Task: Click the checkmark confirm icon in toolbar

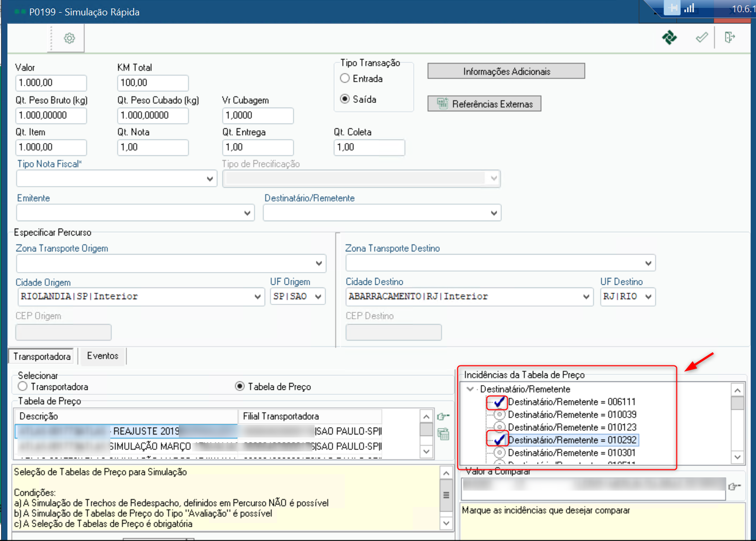Action: [702, 37]
